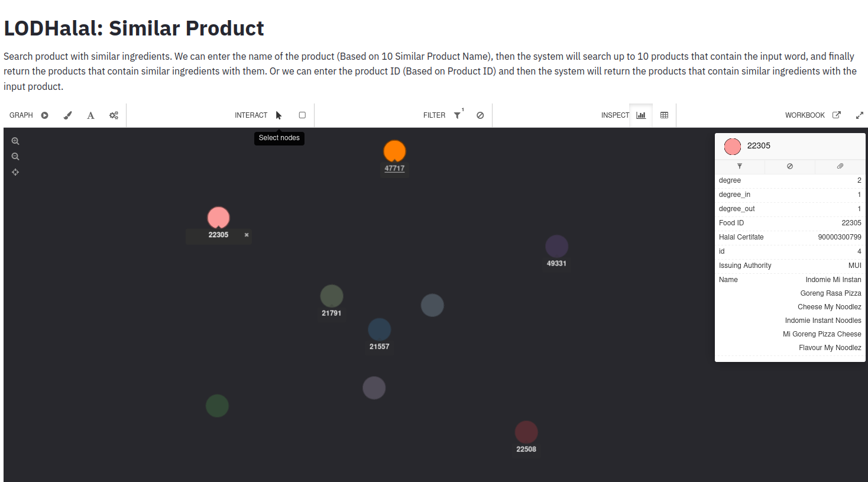Open the FILTER funnel showing one active filter

click(458, 115)
